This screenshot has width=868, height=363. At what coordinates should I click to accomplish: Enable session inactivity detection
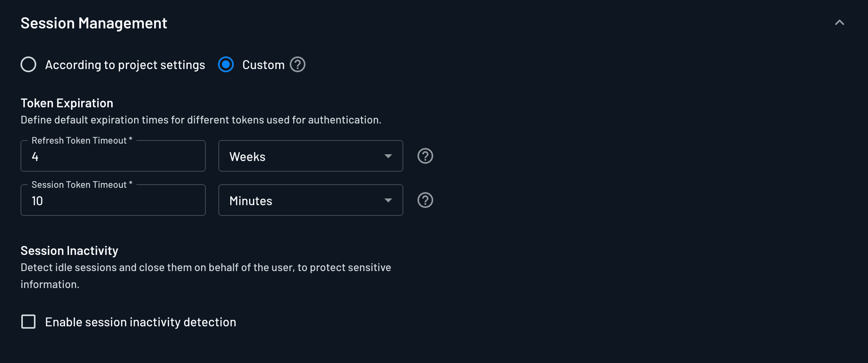pyautogui.click(x=28, y=322)
